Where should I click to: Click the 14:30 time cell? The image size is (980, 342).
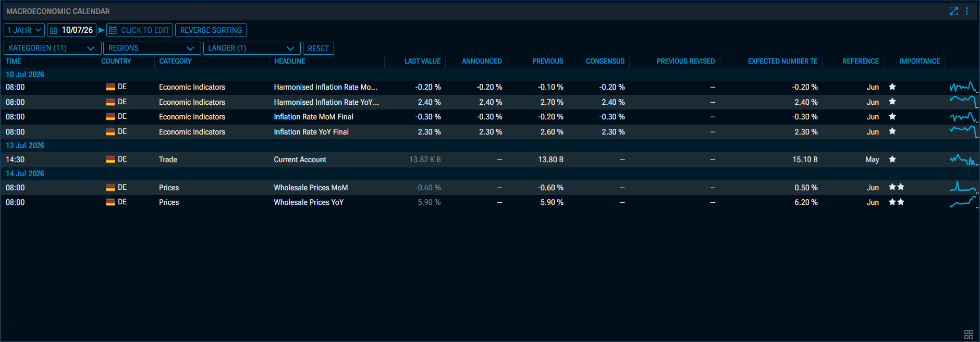click(x=15, y=160)
